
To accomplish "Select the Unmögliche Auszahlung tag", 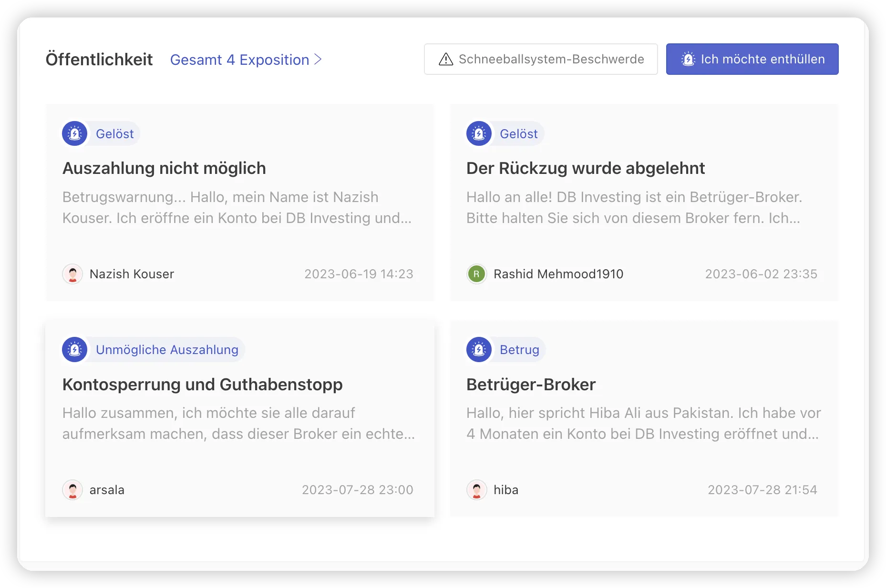I will coord(167,350).
